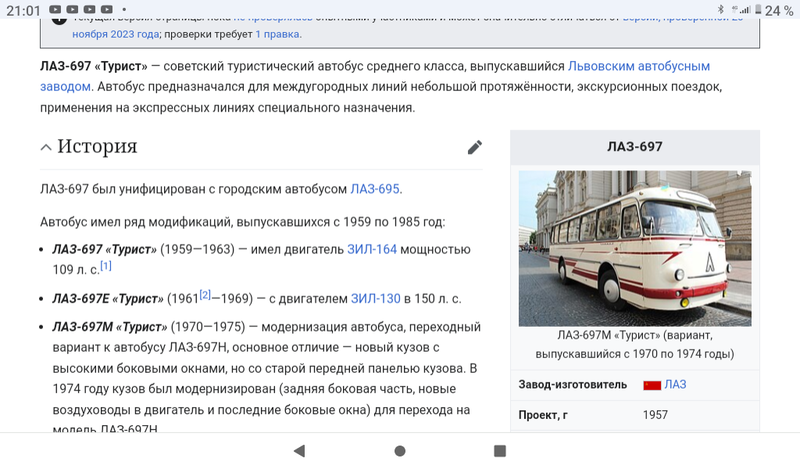Tap the value 1957 in infobox

655,415
